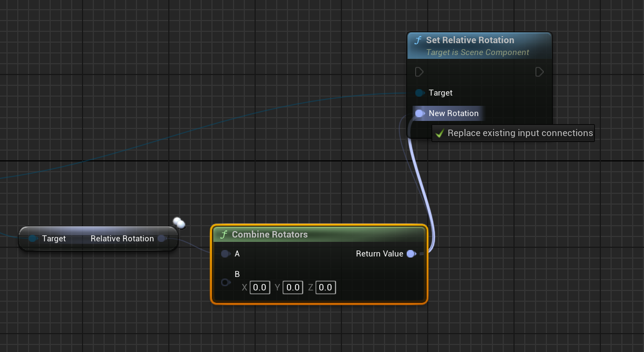Click the Target input pin on Set Relative Rotation
644x352 pixels.
coord(420,92)
